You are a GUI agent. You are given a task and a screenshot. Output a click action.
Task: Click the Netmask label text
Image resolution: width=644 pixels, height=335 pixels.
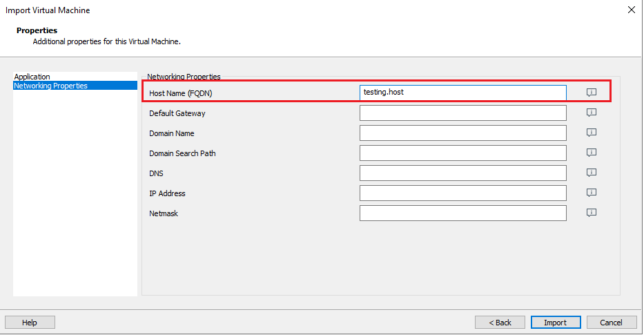(164, 213)
